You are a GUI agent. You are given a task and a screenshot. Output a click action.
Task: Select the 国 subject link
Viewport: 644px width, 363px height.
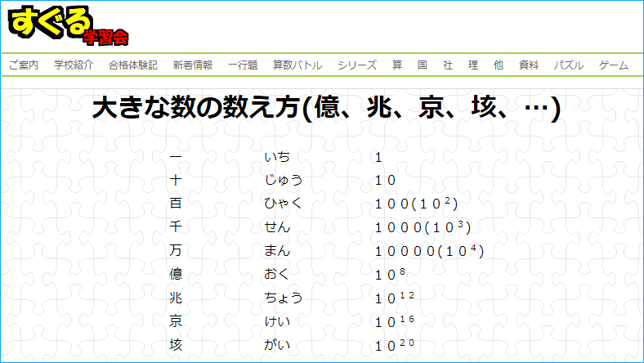tap(423, 65)
